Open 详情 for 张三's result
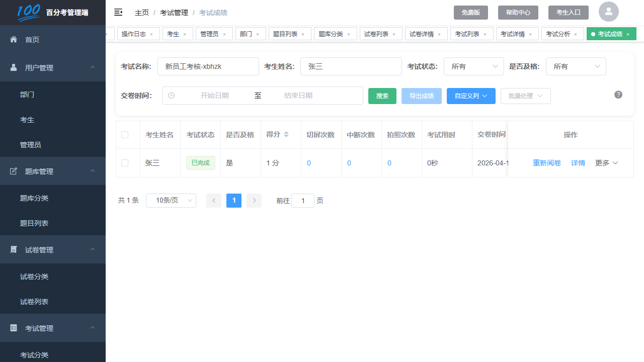The height and width of the screenshot is (362, 644). pyautogui.click(x=578, y=163)
